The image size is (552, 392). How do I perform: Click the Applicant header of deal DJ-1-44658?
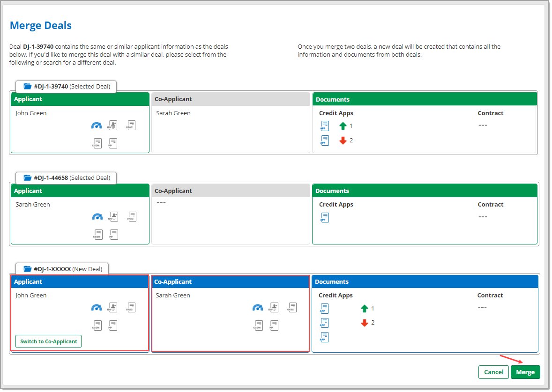(80, 191)
